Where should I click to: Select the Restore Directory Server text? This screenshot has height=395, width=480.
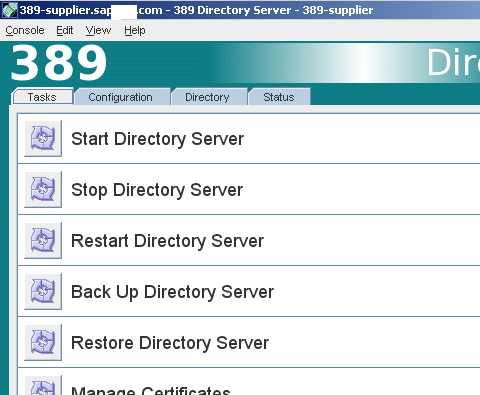pyautogui.click(x=170, y=343)
